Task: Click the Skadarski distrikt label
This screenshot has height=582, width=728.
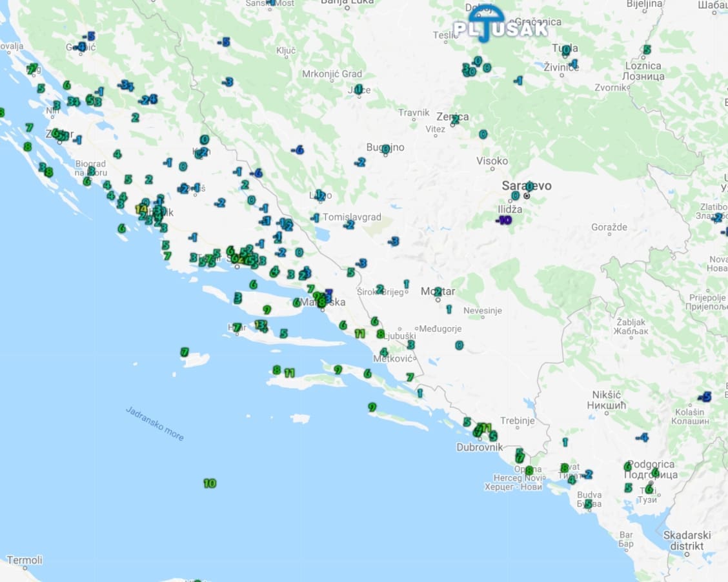Action: pos(687,541)
